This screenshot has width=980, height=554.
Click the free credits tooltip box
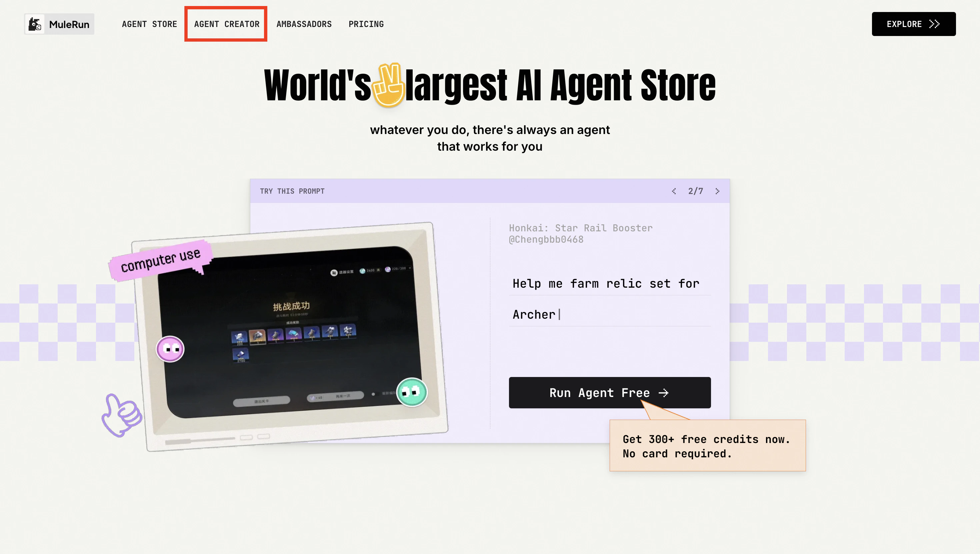pos(707,446)
